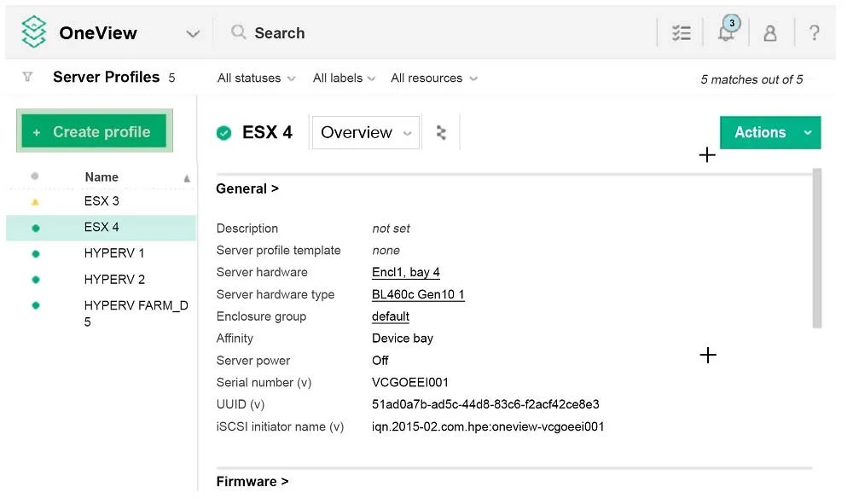
Task: Click the ESX 4 green status dot
Action: point(35,228)
